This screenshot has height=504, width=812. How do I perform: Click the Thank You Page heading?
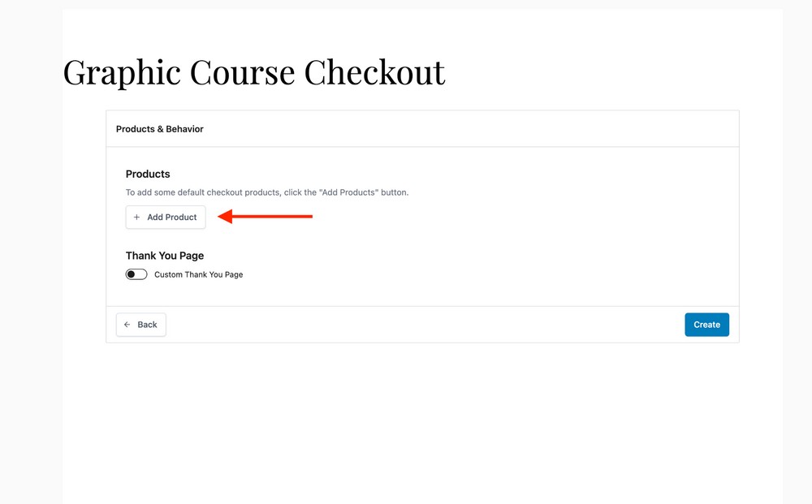[x=164, y=255]
